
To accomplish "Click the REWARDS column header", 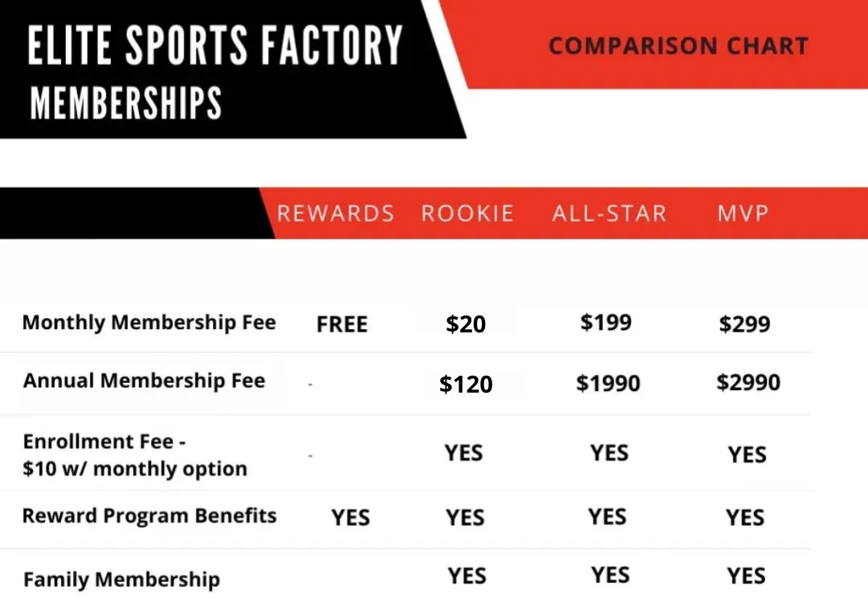I will 336,214.
